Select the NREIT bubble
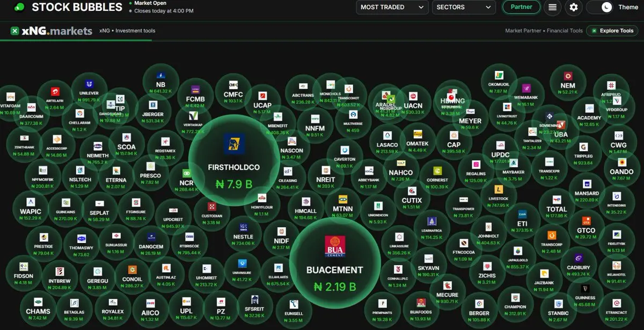This screenshot has height=330, width=644. (325, 176)
